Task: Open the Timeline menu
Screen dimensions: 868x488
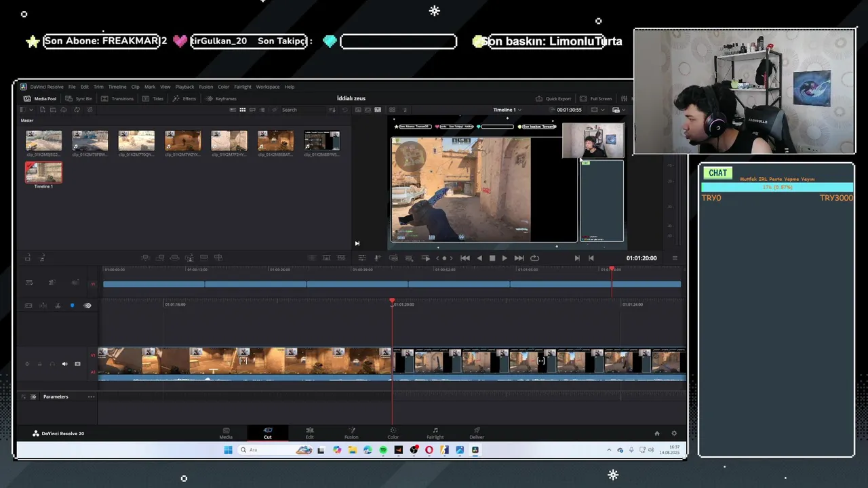Action: [x=117, y=87]
